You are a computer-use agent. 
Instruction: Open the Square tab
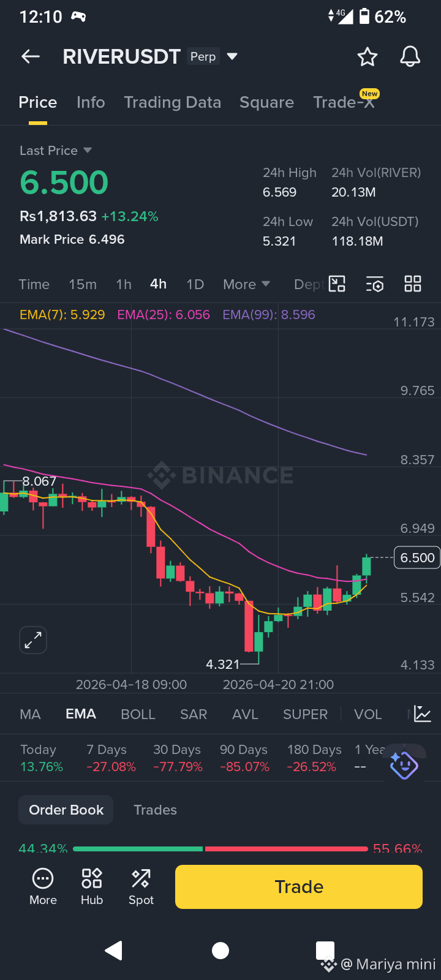[266, 102]
